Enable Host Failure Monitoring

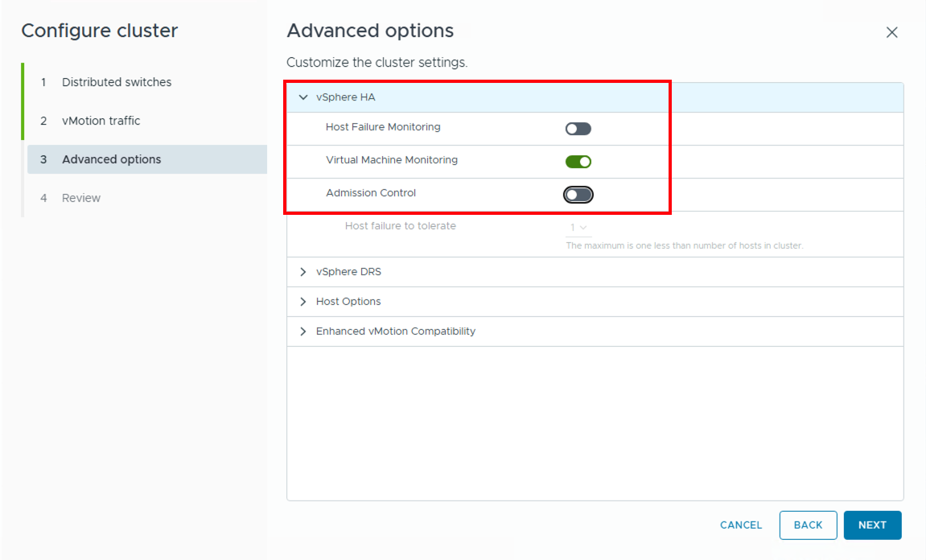click(578, 128)
